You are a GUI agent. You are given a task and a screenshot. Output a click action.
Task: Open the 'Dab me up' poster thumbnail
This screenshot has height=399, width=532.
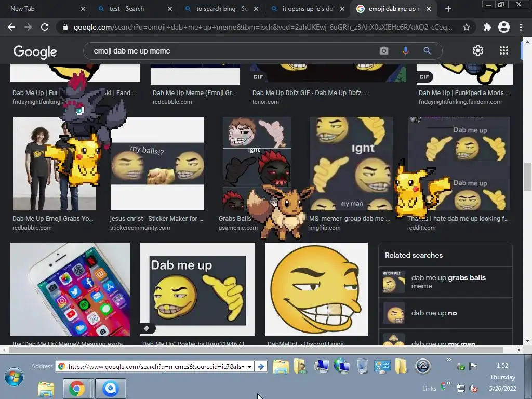(x=197, y=289)
